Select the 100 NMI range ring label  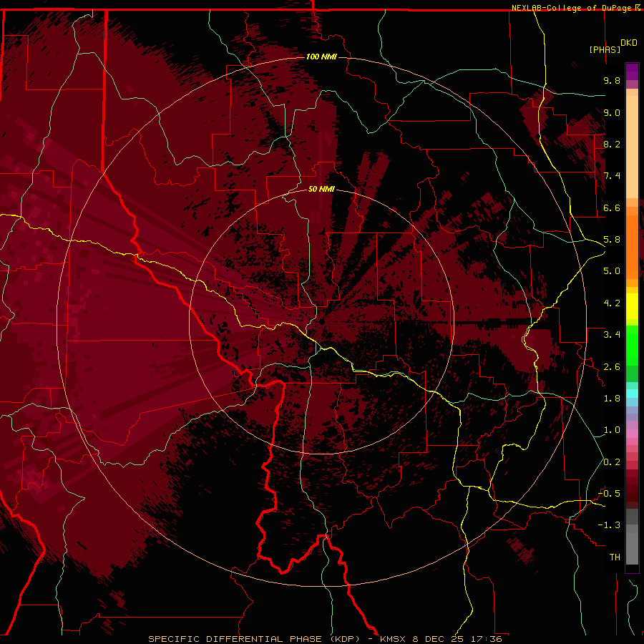tap(321, 57)
